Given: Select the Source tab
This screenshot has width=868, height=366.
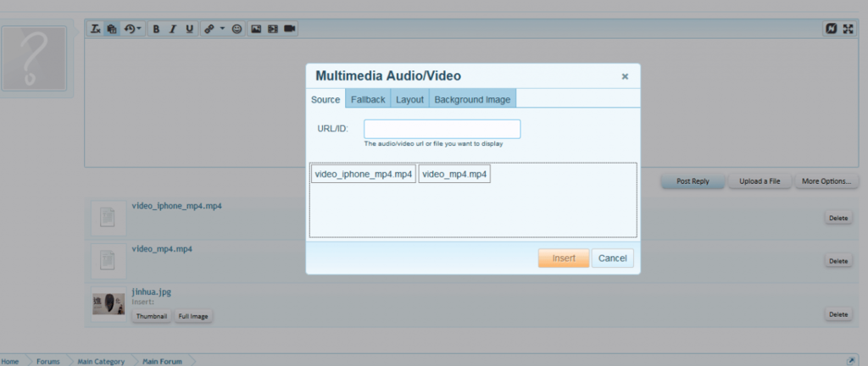Looking at the screenshot, I should click(x=325, y=99).
